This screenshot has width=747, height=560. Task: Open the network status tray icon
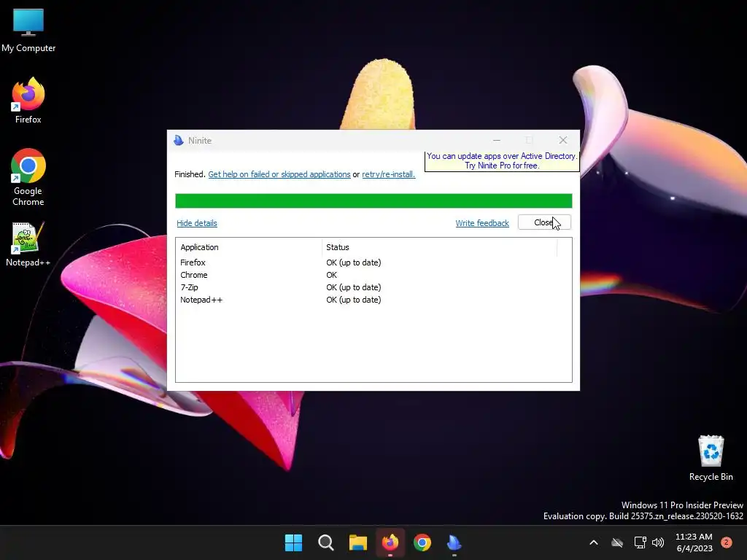tap(640, 542)
